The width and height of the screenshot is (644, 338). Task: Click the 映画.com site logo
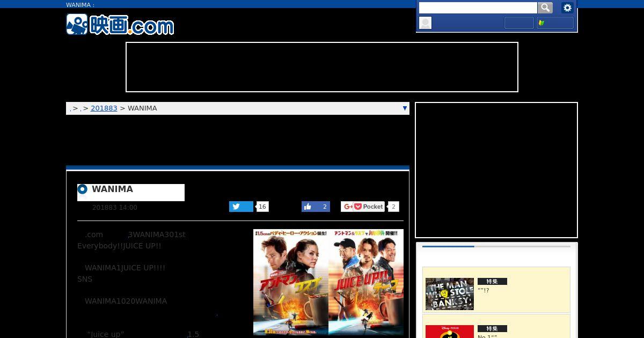120,25
